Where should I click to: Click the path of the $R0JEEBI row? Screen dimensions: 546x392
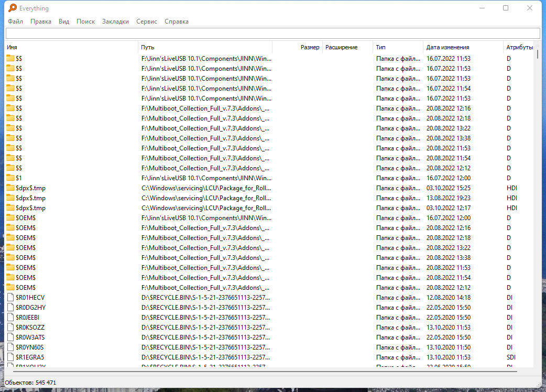[x=205, y=318]
